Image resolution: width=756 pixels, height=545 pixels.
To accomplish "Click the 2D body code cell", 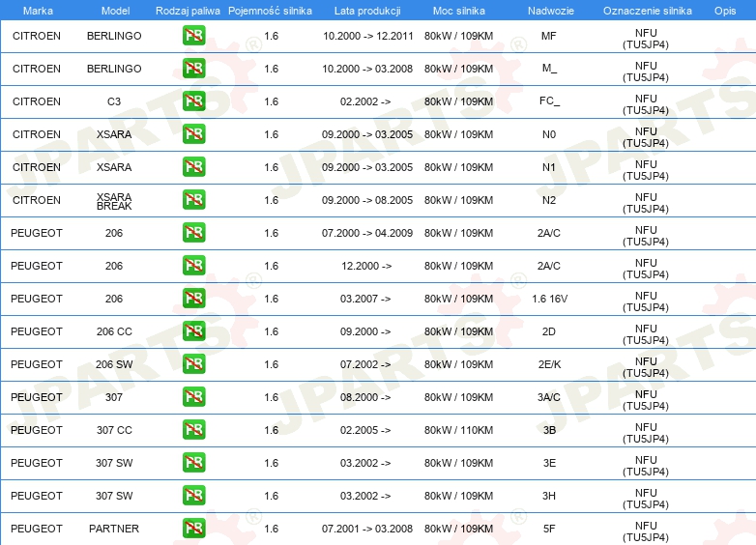I will click(549, 331).
